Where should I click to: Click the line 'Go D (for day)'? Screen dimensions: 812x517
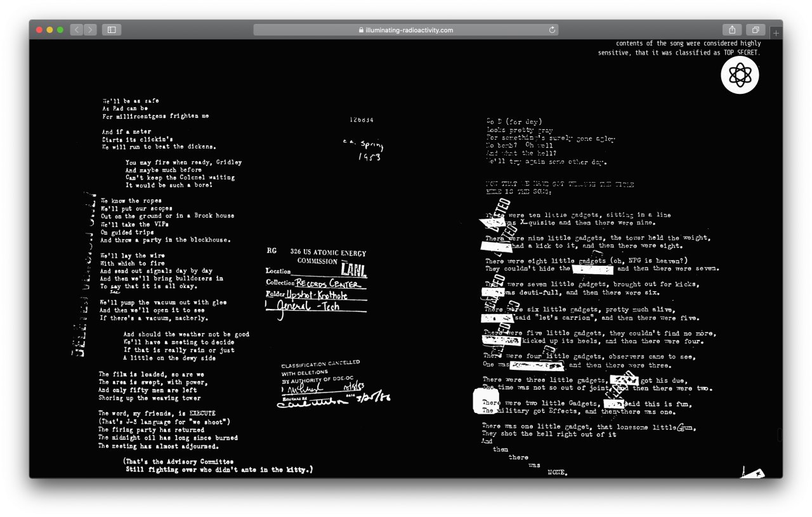514,122
